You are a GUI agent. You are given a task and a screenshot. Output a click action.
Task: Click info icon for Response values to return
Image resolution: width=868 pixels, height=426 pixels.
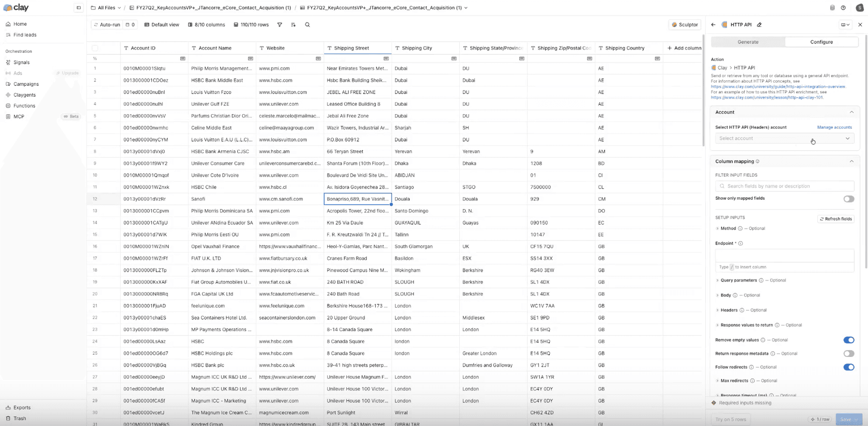(777, 325)
